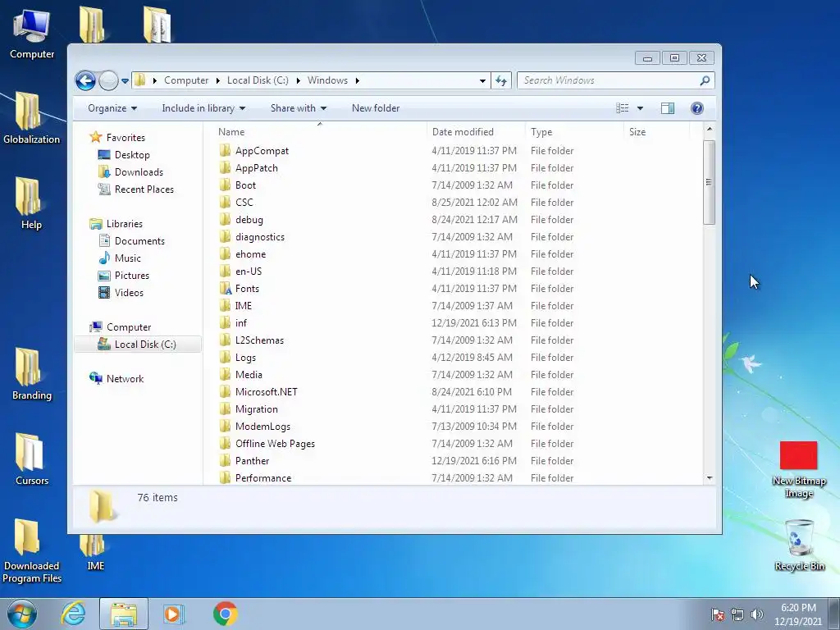Open Desktop under Favorites
The height and width of the screenshot is (630, 840).
(132, 155)
